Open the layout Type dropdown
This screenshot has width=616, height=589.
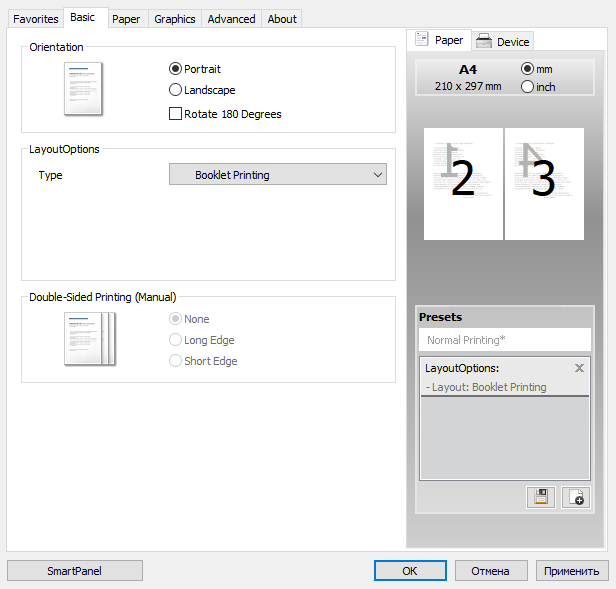pos(278,174)
